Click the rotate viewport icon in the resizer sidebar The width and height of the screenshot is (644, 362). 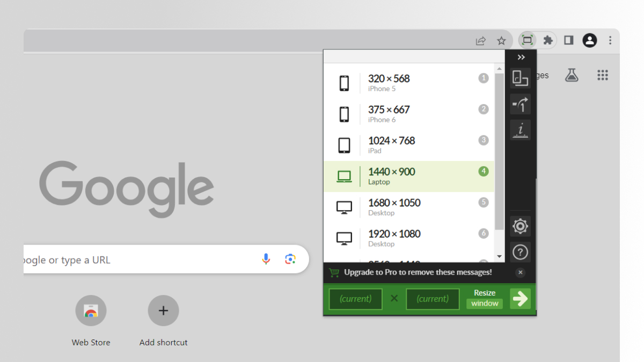coord(521,78)
